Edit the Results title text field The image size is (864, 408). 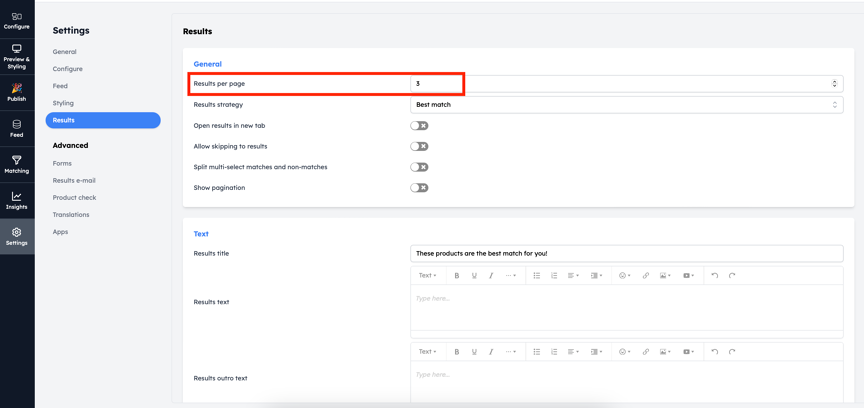pyautogui.click(x=627, y=254)
